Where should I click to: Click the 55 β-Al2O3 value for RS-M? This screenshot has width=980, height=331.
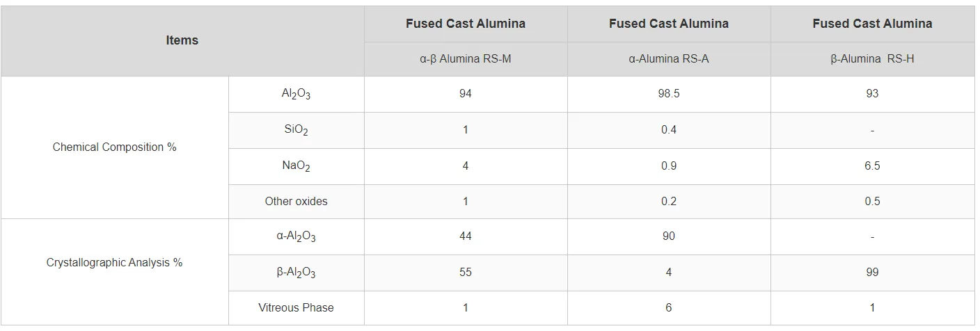tap(466, 273)
